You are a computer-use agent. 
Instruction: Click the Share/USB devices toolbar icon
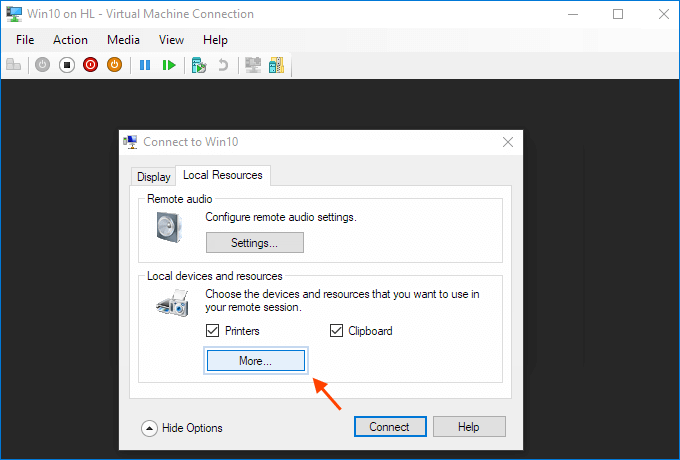pyautogui.click(x=276, y=65)
